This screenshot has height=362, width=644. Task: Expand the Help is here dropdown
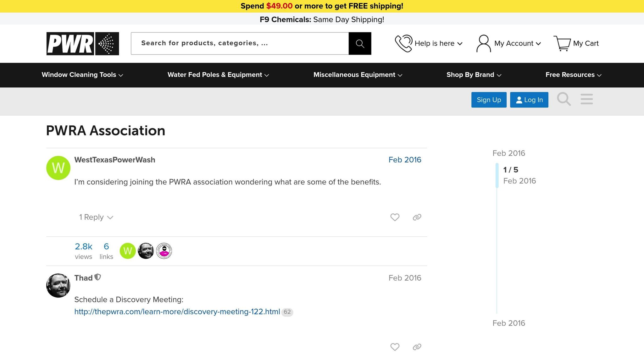tap(438, 43)
